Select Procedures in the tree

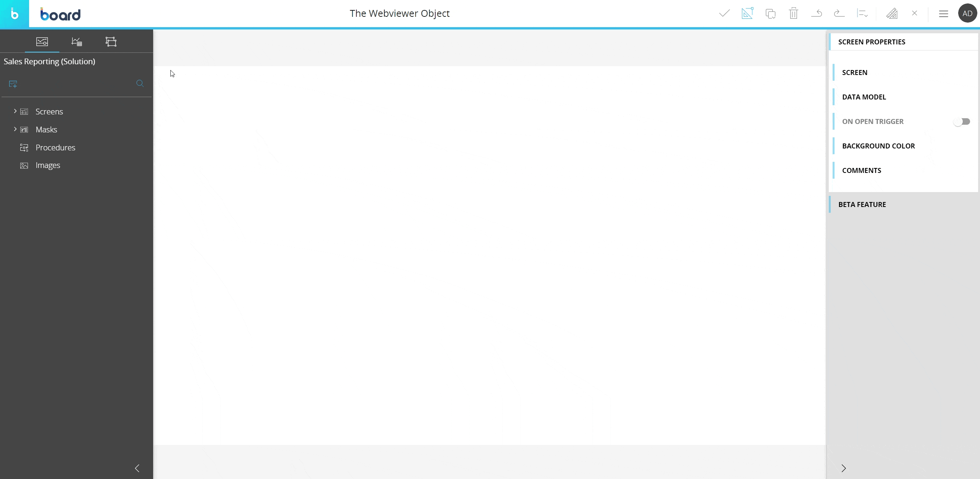55,147
